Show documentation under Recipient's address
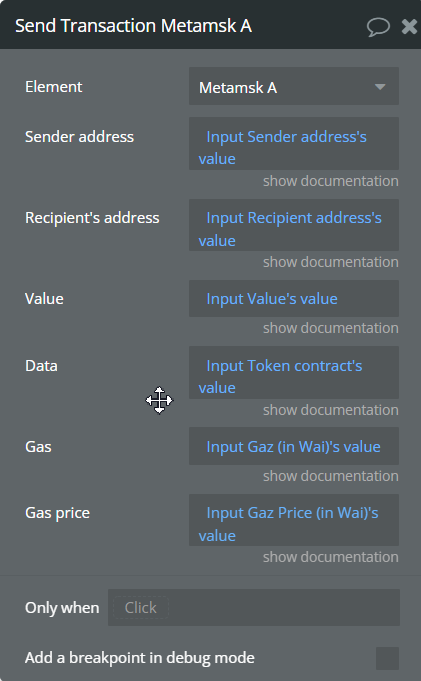This screenshot has height=681, width=421. click(330, 262)
